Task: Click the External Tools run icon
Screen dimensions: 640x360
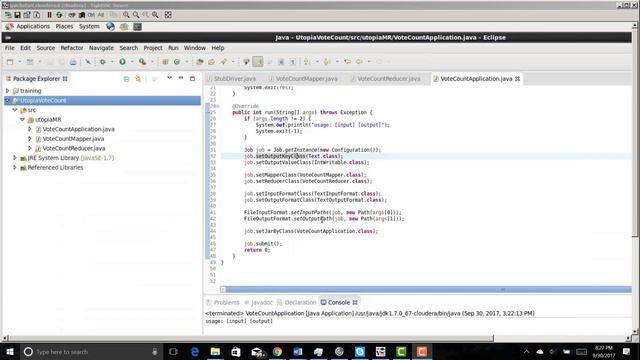Action: click(142, 62)
